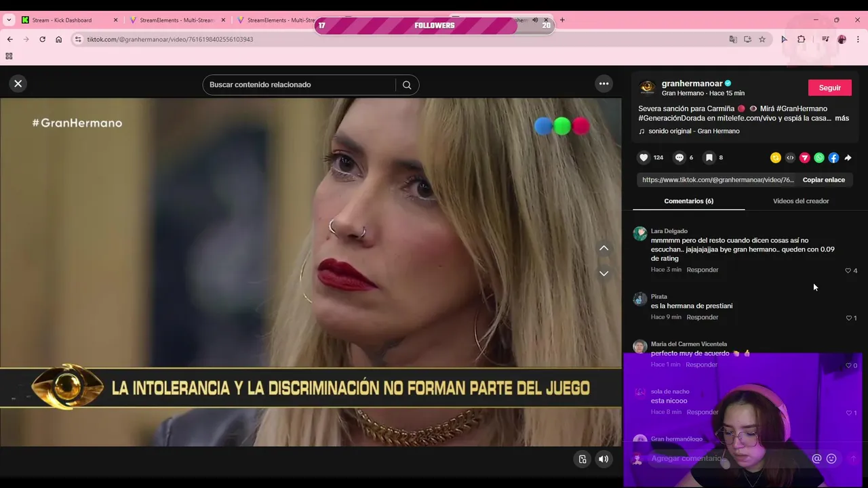868x488 pixels.
Task: Click the address bar URL
Action: [170, 39]
